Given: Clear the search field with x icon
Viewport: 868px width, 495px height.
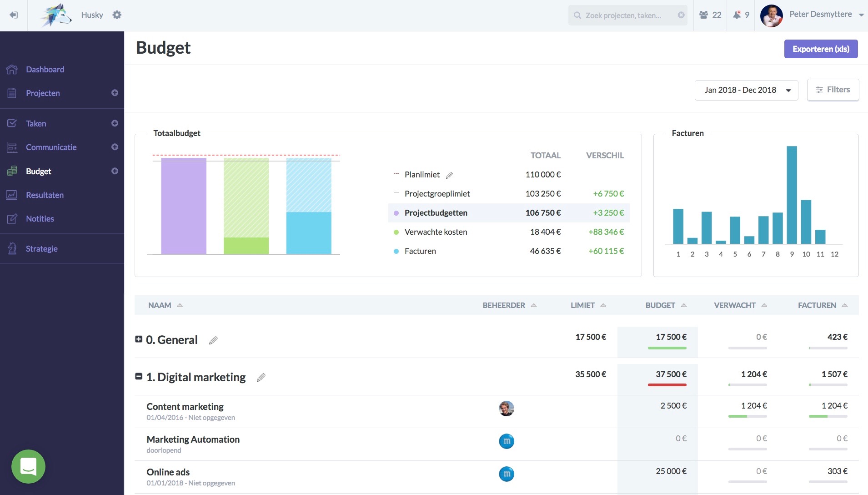Looking at the screenshot, I should pos(681,15).
